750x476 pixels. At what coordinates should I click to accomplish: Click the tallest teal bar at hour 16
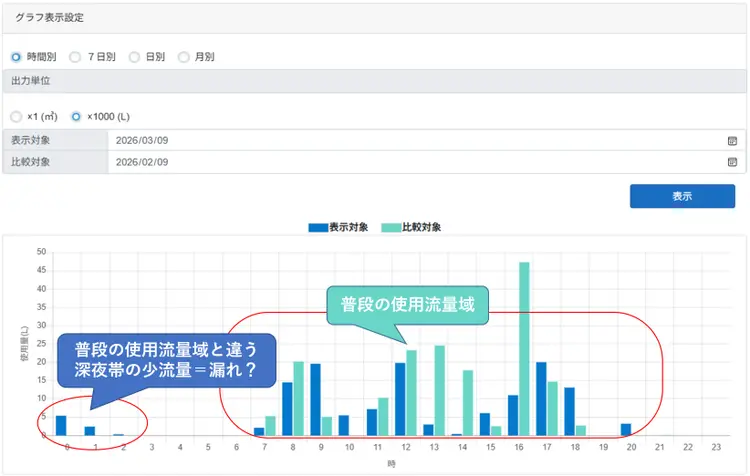pyautogui.click(x=524, y=349)
